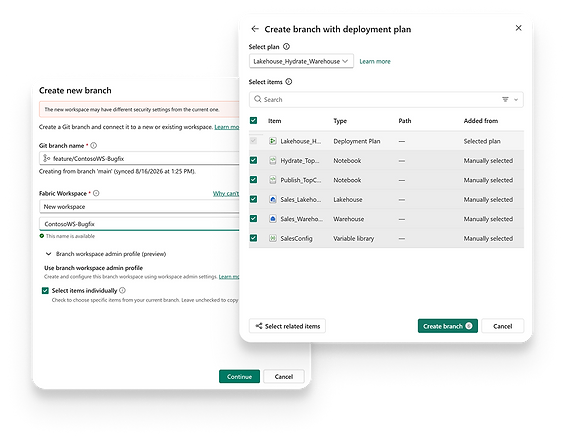Sort by the Type column header
This screenshot has height=441, width=565.
pos(340,121)
